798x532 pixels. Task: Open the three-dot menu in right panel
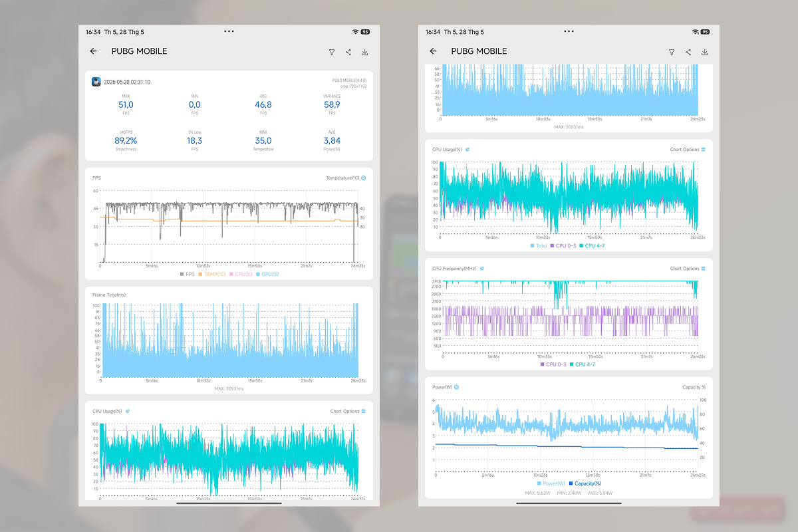(569, 31)
